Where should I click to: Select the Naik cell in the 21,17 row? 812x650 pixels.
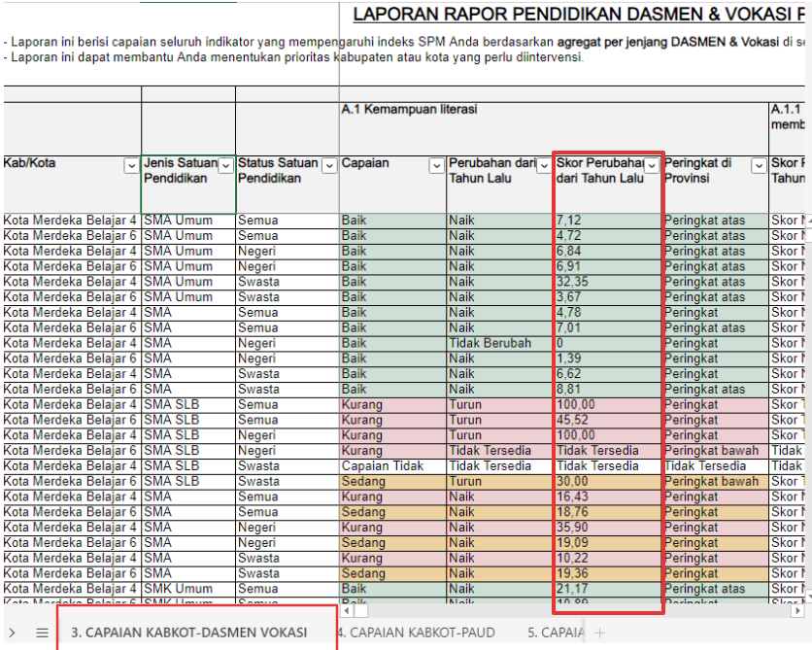[500, 589]
